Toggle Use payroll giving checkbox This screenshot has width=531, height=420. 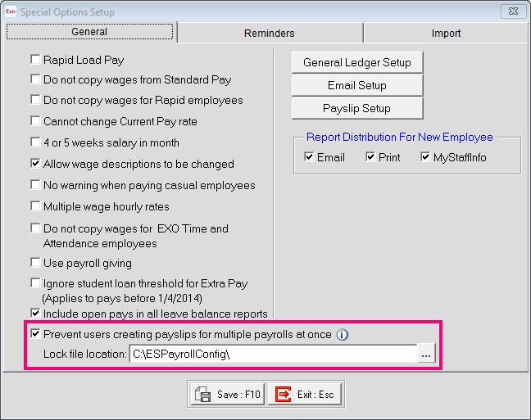click(35, 263)
